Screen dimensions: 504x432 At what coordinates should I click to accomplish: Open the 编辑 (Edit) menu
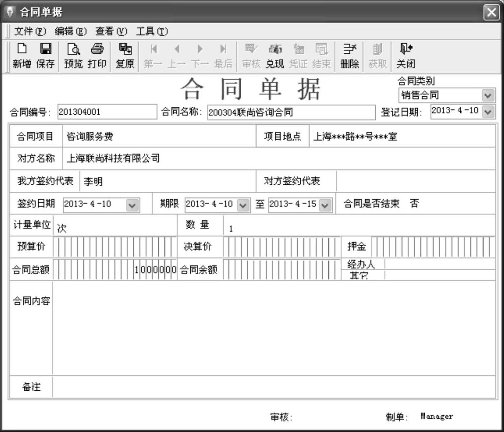tap(71, 31)
